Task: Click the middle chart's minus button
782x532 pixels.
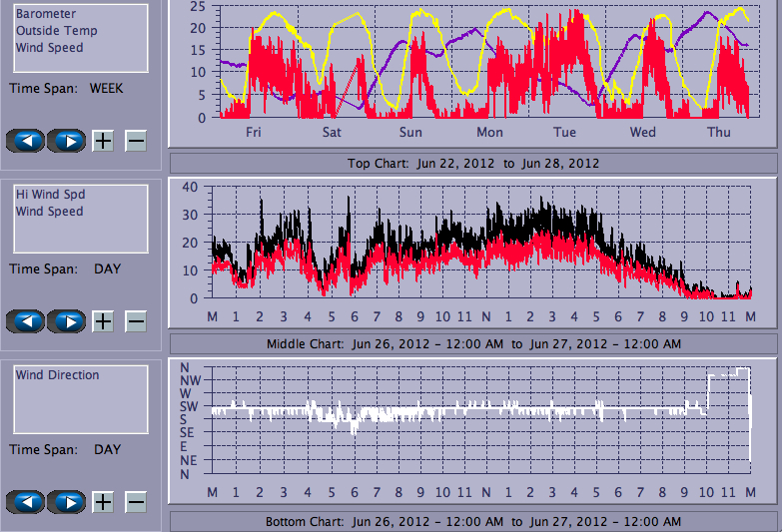Action: click(136, 321)
